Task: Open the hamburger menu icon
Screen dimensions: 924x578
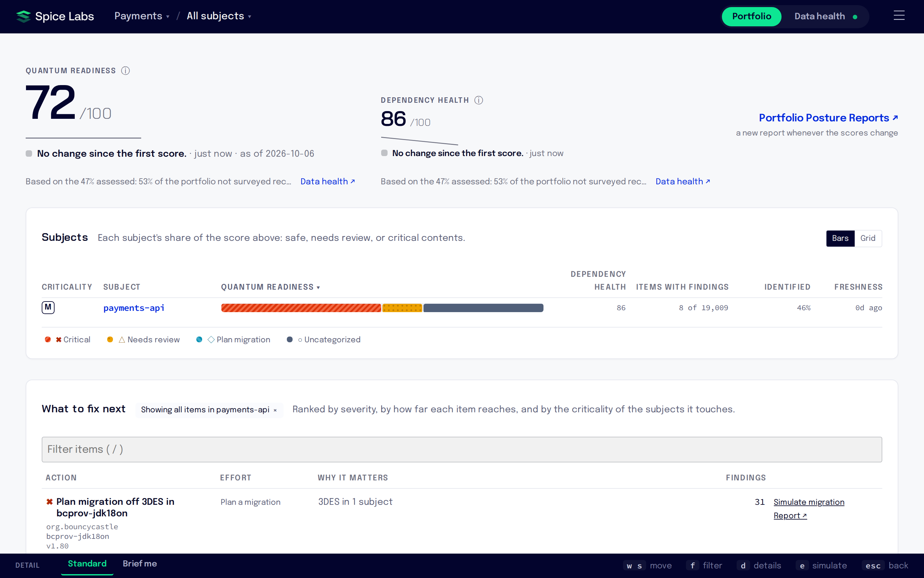Action: click(x=899, y=16)
